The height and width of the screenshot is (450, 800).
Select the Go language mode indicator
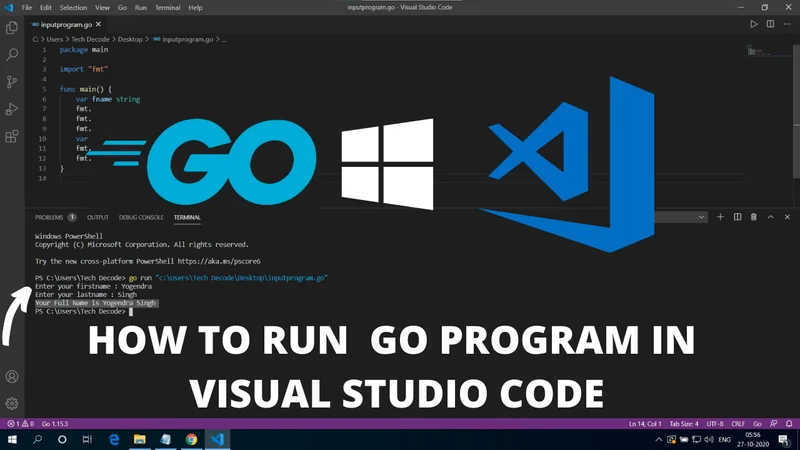(x=757, y=423)
